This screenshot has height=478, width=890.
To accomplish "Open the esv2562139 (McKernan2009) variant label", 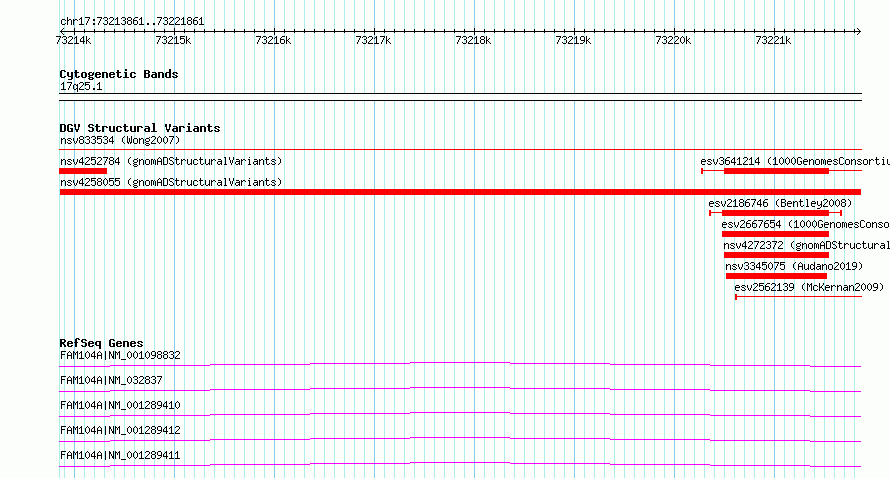I will click(809, 287).
